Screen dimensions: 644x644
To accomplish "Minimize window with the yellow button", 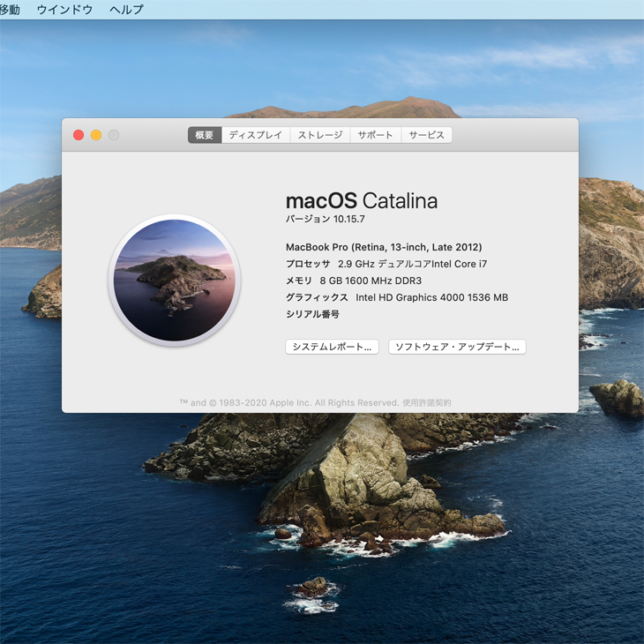I will point(96,135).
